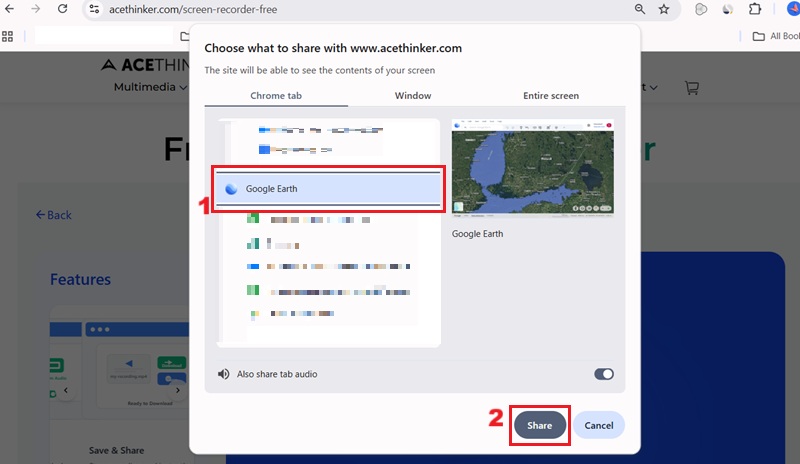Click the Features heading
Screen dimensions: 800x464
[x=80, y=280]
